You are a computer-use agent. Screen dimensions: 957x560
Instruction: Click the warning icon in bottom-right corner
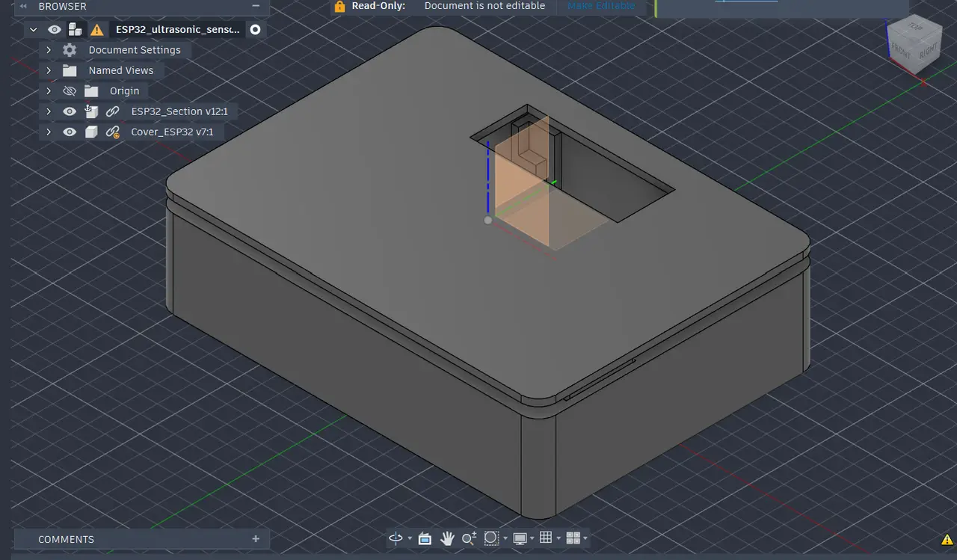947,540
